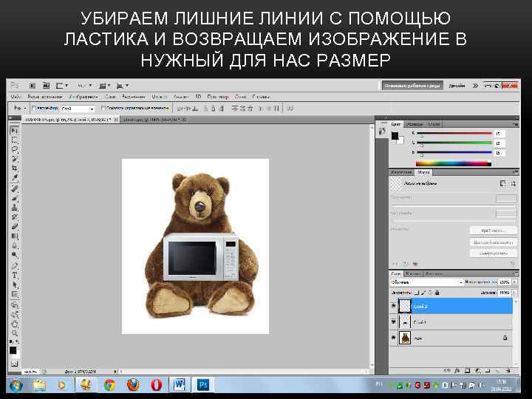Open the 3D menu
532x399 pixels.
pyautogui.click(x=198, y=97)
